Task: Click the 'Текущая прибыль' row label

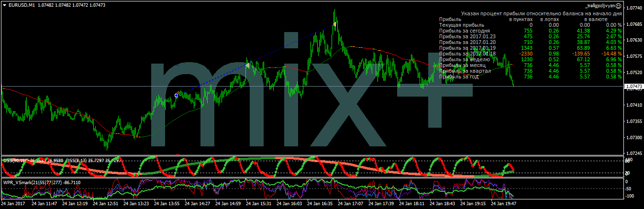Action: (x=462, y=25)
